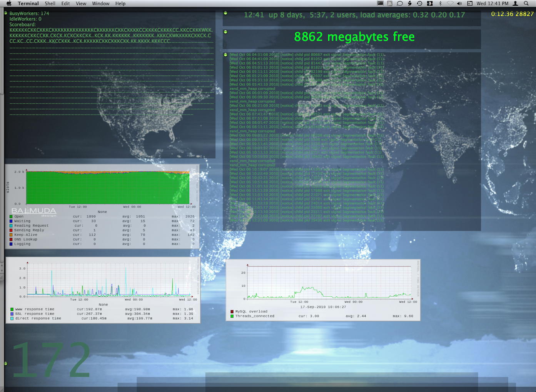Open the Shell menu
Screen dimensions: 536x392
point(50,3)
